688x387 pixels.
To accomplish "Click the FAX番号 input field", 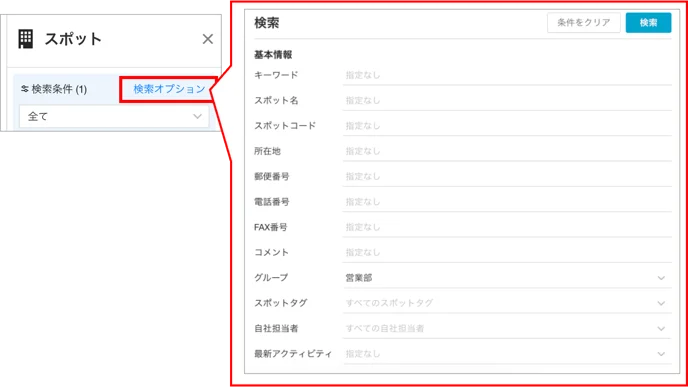I will (x=507, y=227).
